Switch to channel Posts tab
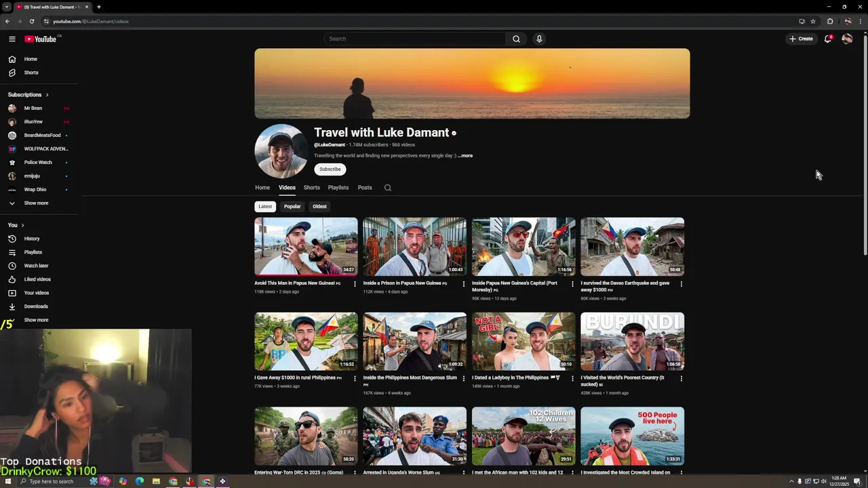The image size is (868, 488). (365, 188)
